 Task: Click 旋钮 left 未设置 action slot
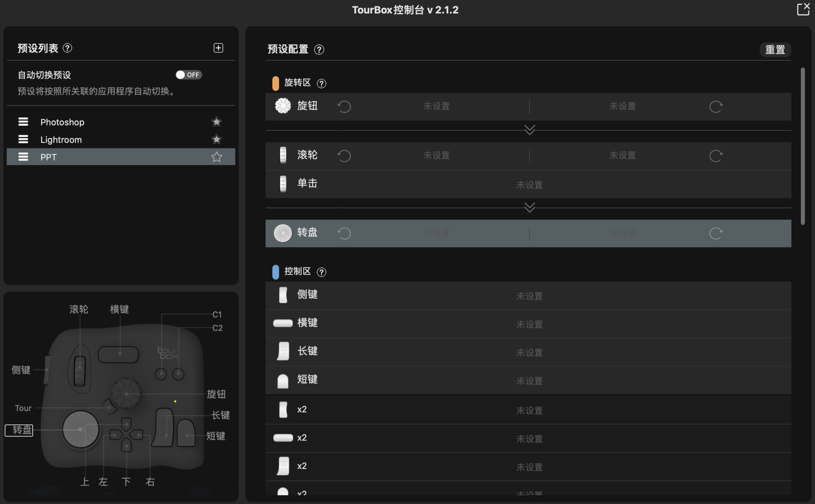[436, 106]
